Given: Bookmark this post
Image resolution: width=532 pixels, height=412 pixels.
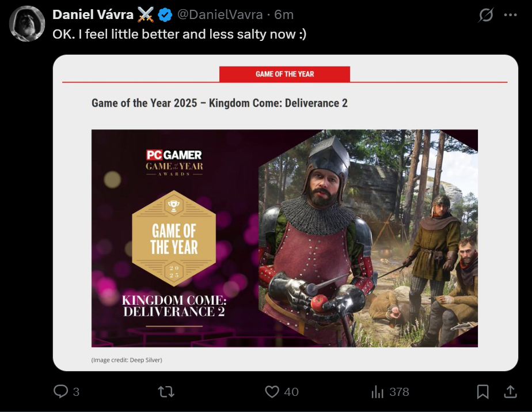Looking at the screenshot, I should (x=482, y=392).
